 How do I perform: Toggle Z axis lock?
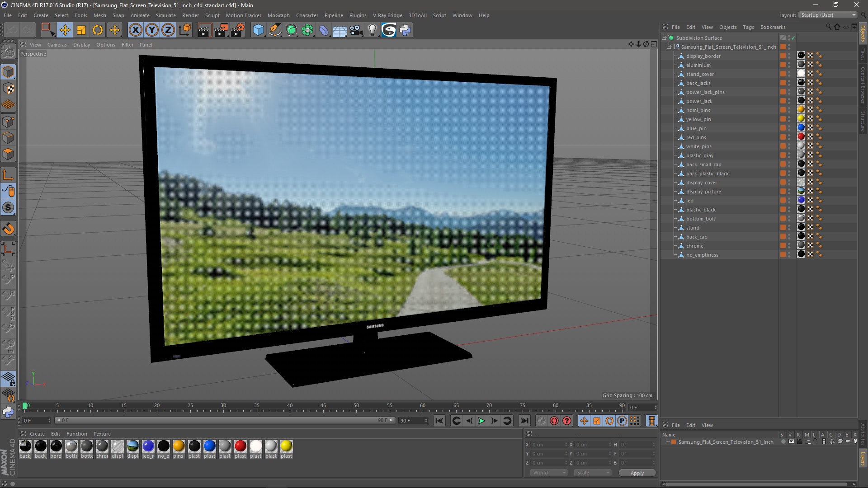coord(168,30)
